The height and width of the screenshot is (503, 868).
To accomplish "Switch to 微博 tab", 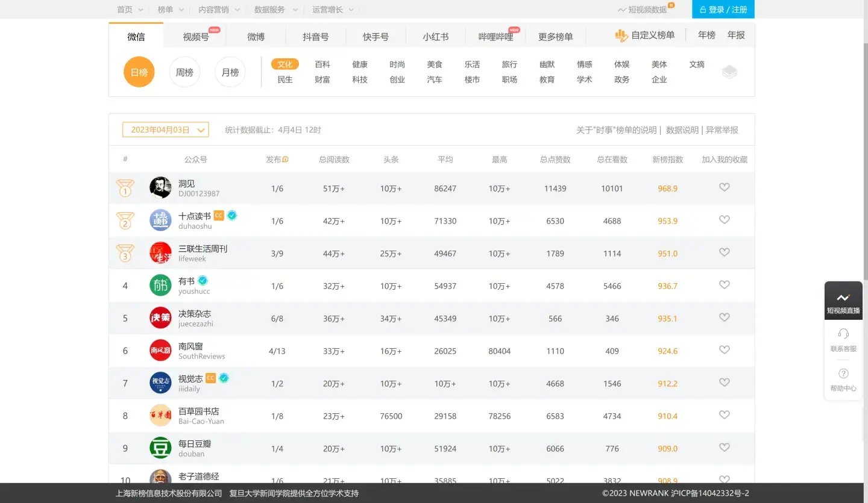I will 256,37.
